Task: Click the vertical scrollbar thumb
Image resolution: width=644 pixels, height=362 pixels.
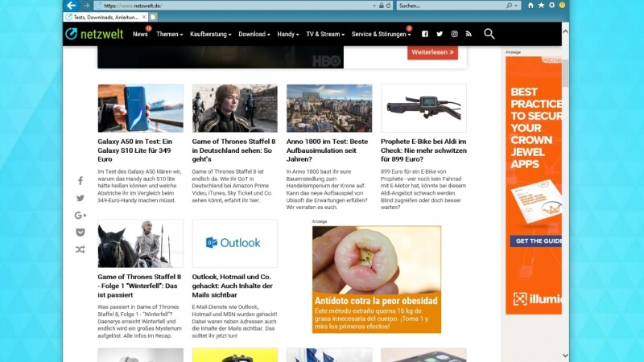Action: point(566,73)
